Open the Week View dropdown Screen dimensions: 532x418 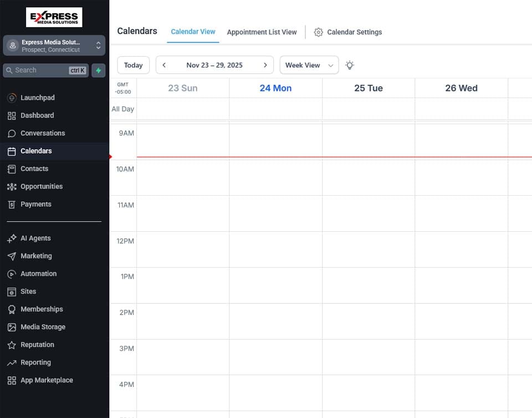click(x=309, y=65)
